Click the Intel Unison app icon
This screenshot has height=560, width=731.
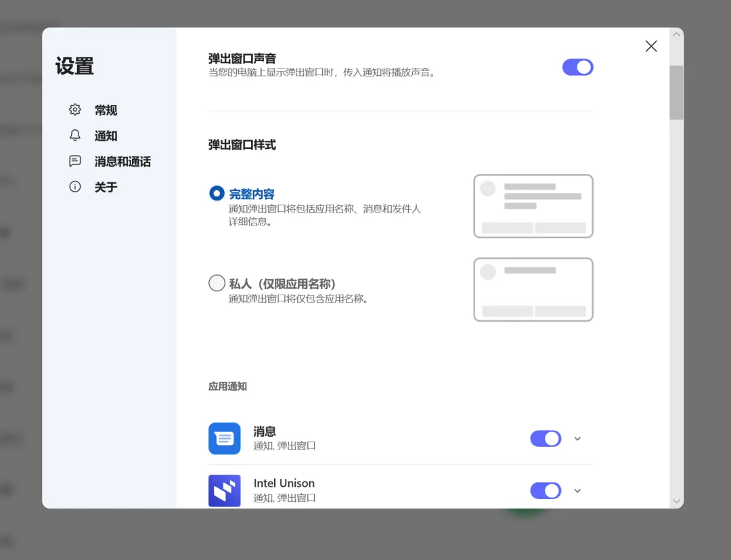(224, 490)
